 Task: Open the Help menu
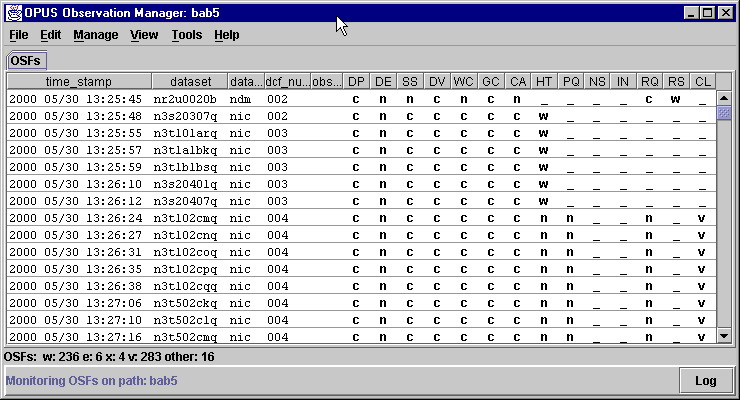coord(226,35)
